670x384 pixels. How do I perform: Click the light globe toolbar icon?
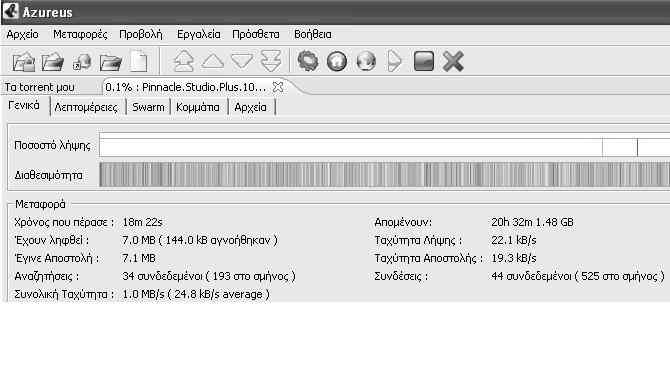click(x=366, y=61)
